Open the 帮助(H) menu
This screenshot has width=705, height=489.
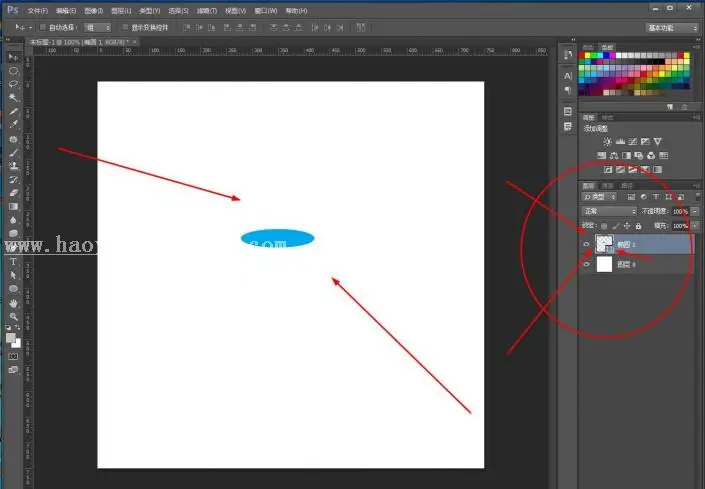(296, 10)
